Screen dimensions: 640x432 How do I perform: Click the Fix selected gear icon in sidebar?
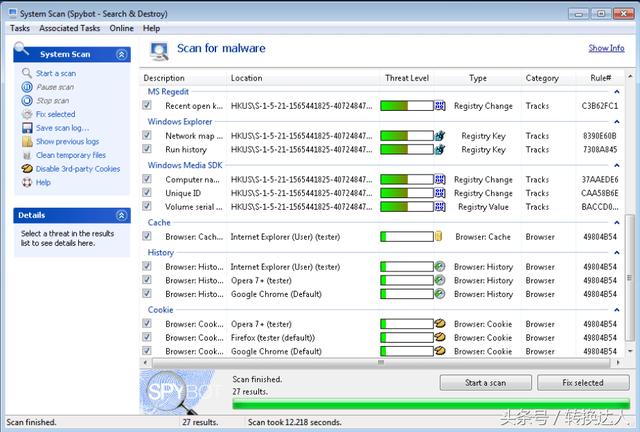(x=27, y=114)
